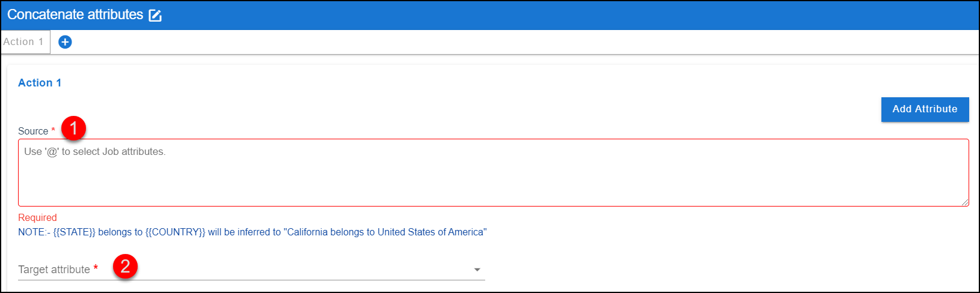Viewport: 980px width, 293px height.
Task: Click the Source field label
Action: tap(33, 131)
